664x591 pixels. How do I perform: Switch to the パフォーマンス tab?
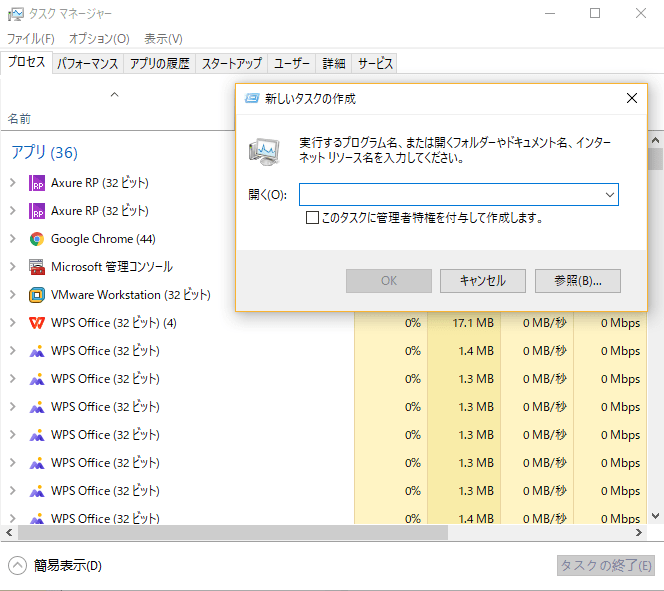pyautogui.click(x=88, y=64)
